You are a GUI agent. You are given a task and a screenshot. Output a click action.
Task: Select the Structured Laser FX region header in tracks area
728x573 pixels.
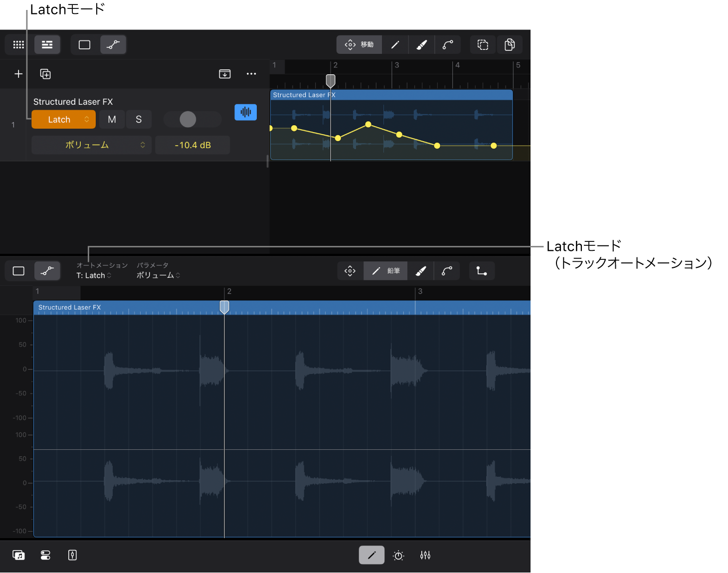[x=391, y=95]
